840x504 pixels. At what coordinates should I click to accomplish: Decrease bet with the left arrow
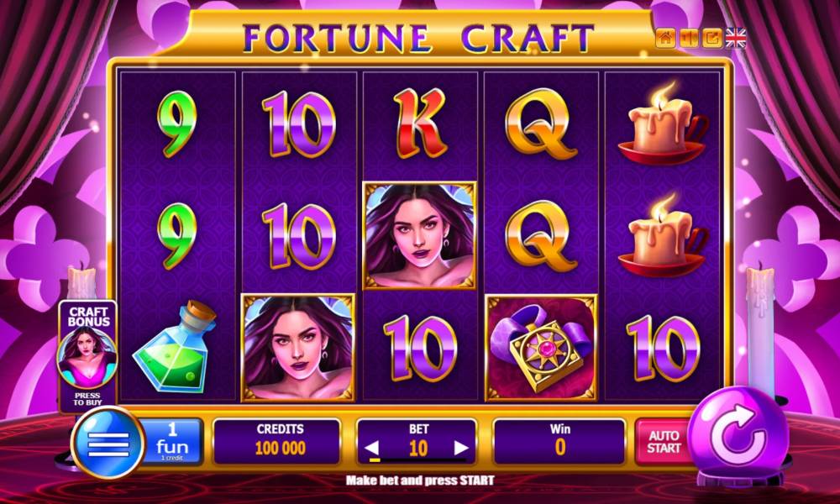point(372,449)
